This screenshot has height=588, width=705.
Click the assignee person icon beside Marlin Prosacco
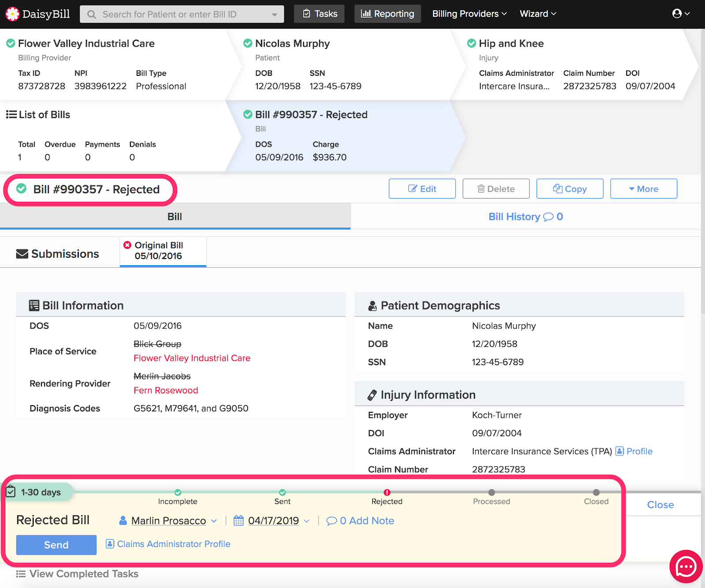pyautogui.click(x=123, y=521)
